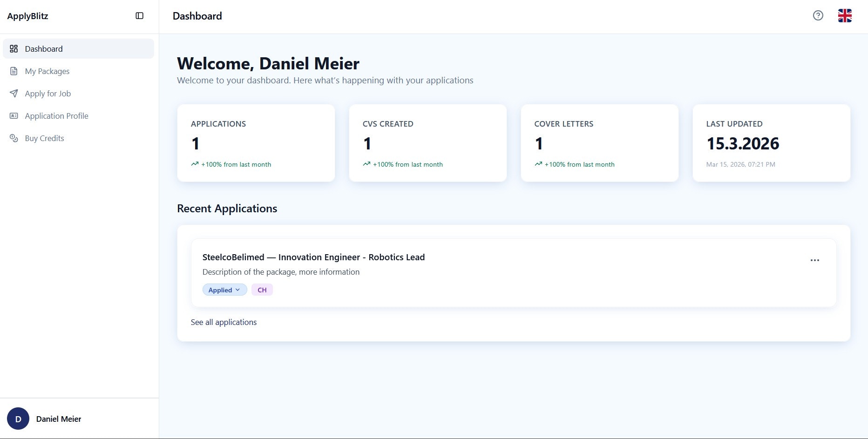The height and width of the screenshot is (439, 868).
Task: Click the Daniel Meier avatar circle
Action: (18, 419)
